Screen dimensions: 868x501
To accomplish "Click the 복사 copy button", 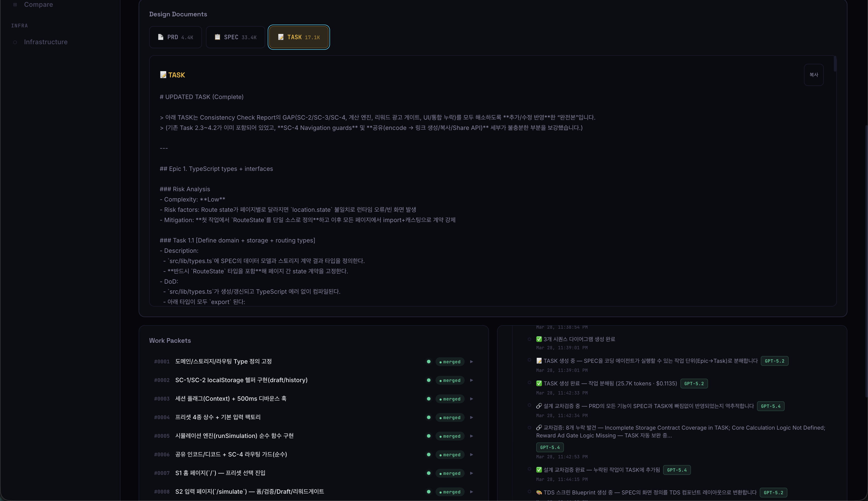I will click(x=813, y=75).
